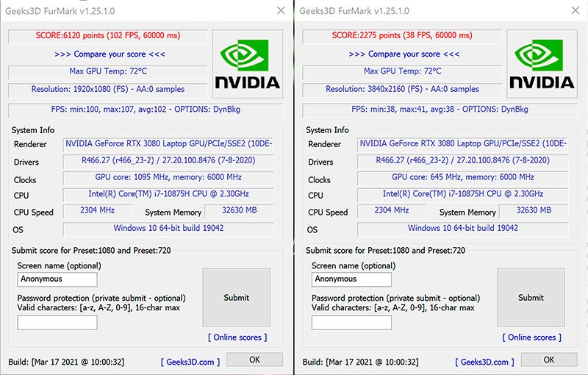Open 'Compare your score' link in right window
Screen dimensions: 588x375
point(404,54)
